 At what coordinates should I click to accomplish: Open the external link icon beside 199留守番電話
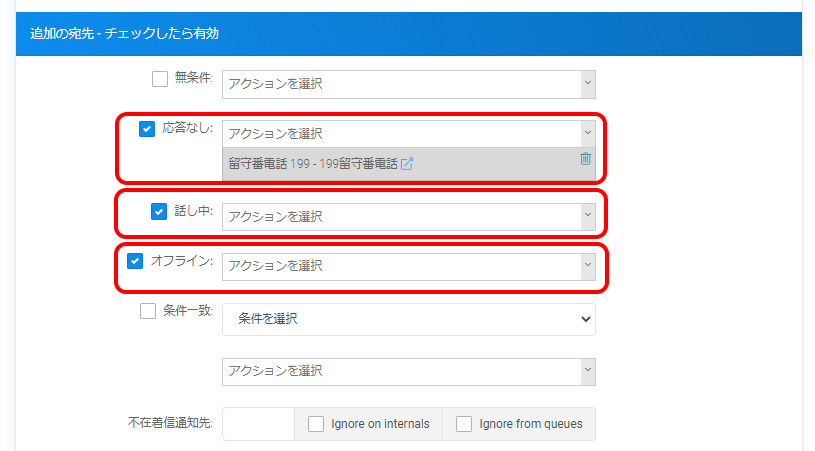[x=407, y=164]
